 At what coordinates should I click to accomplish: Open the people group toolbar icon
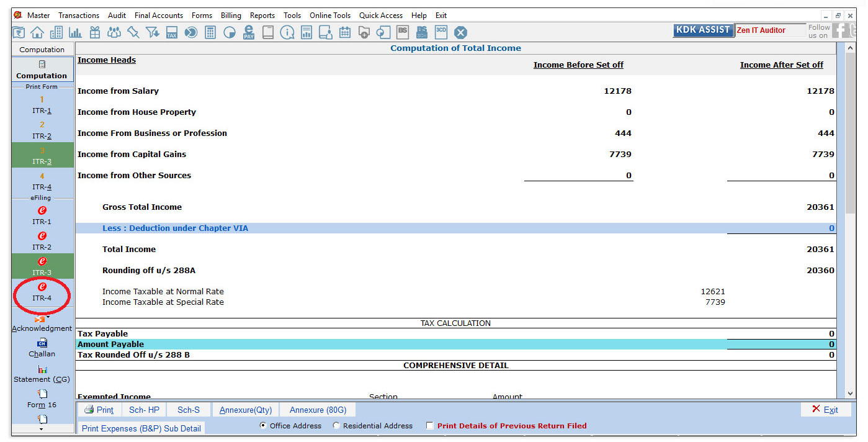pos(114,32)
